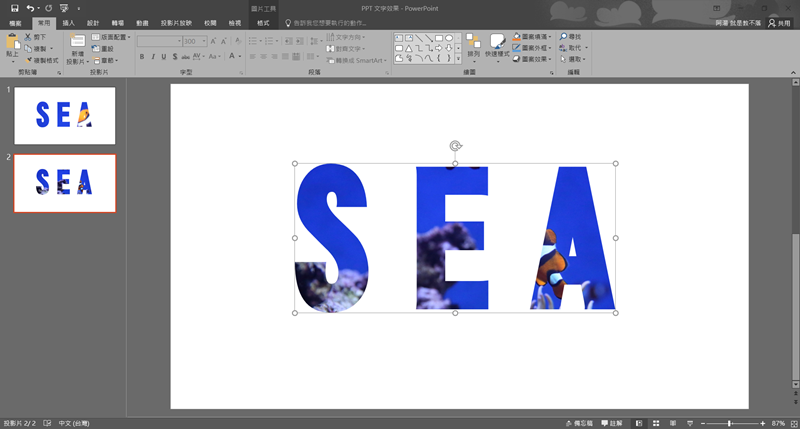The image size is (800, 429).
Task: Undo the last action
Action: (x=31, y=8)
